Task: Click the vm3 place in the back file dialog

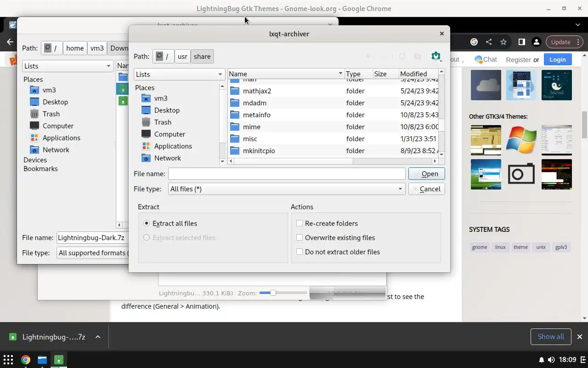Action: point(49,90)
